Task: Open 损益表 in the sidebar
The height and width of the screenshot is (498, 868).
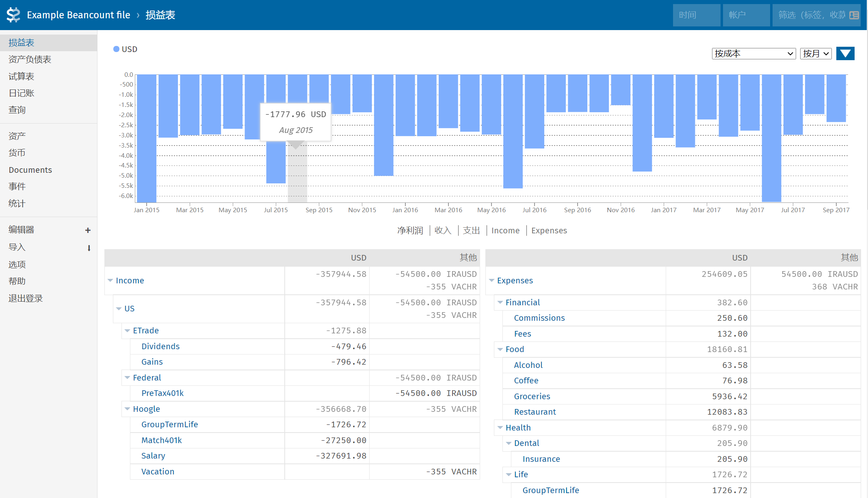Action: click(x=48, y=43)
